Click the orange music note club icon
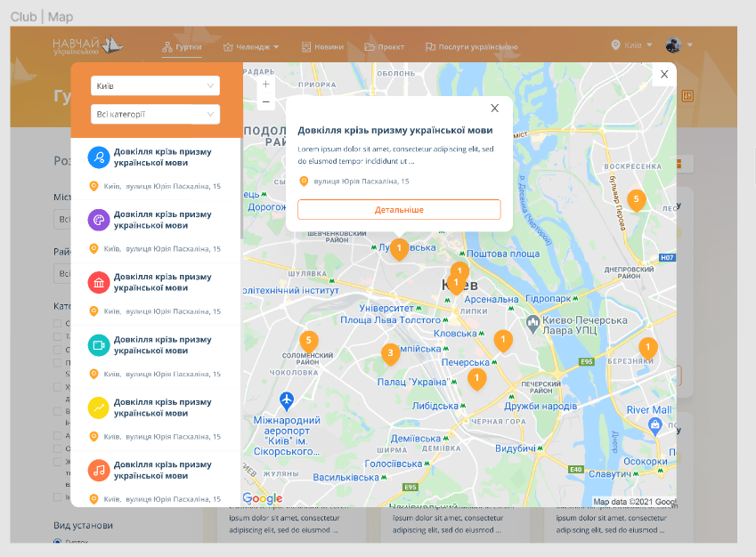The image size is (756, 557). coord(99,471)
